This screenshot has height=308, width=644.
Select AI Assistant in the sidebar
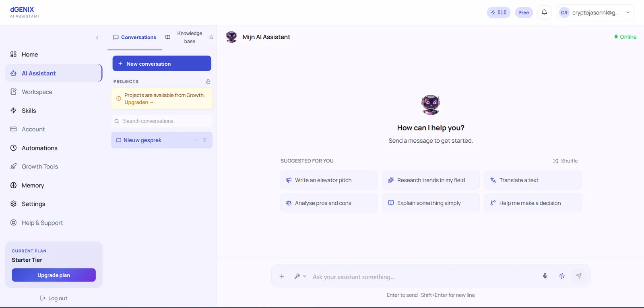(54, 73)
